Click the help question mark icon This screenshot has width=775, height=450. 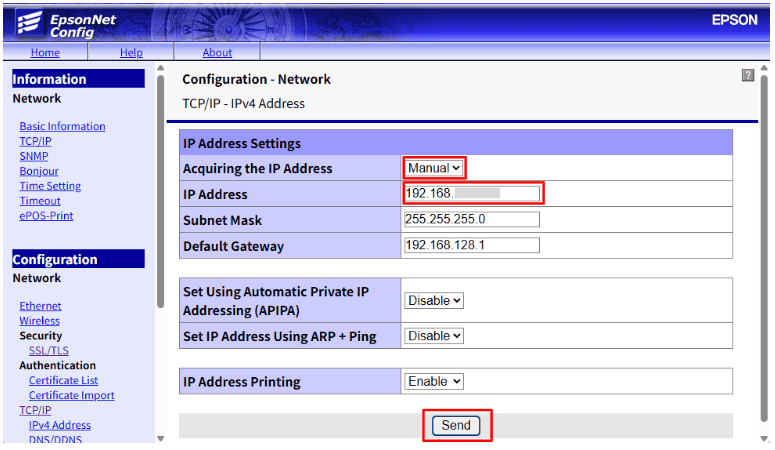(x=747, y=76)
